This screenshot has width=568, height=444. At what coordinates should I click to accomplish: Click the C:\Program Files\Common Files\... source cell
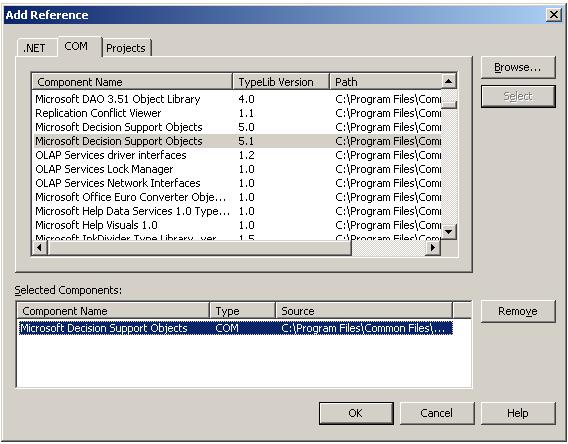click(363, 328)
